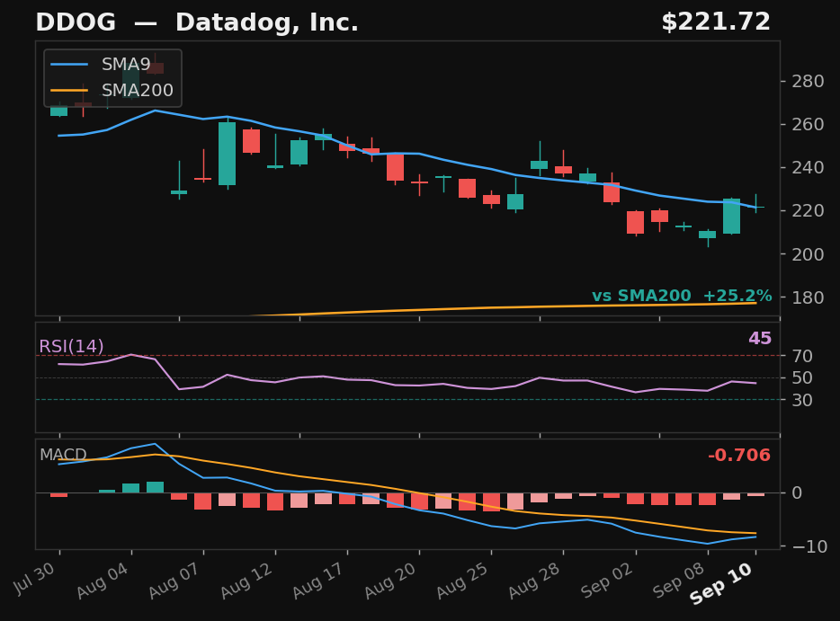The image size is (840, 621).
Task: Click the RSI 50 axis label
Action: tap(802, 377)
